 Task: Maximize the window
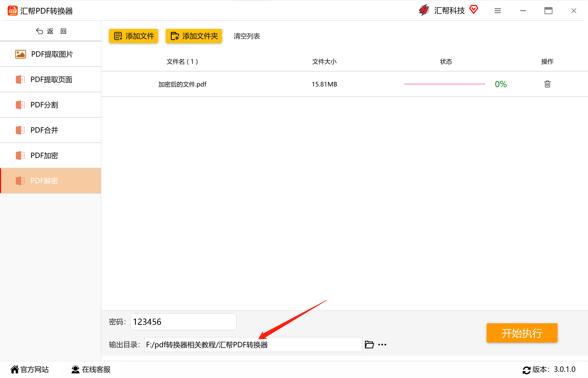pos(548,11)
